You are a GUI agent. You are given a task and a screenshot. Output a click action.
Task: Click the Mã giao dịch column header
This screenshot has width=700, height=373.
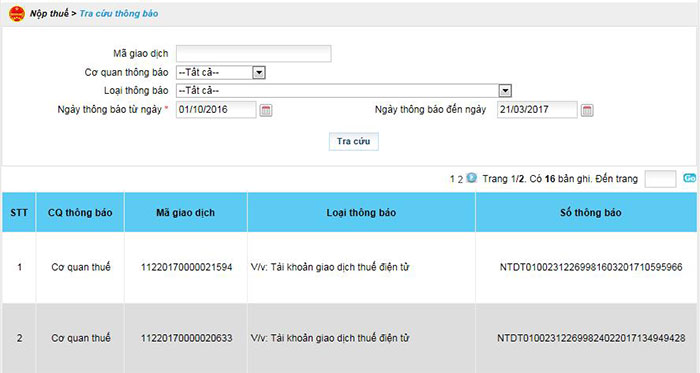[185, 212]
